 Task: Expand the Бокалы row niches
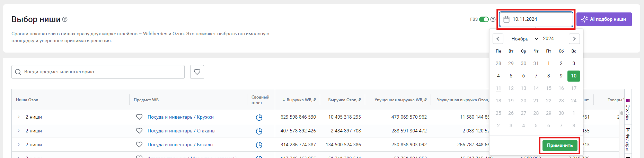coord(19,145)
